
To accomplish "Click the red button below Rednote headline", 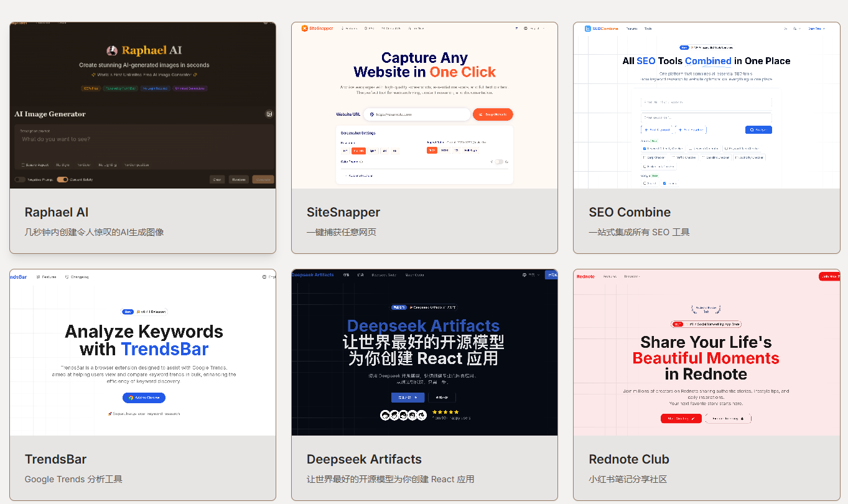I will (681, 419).
